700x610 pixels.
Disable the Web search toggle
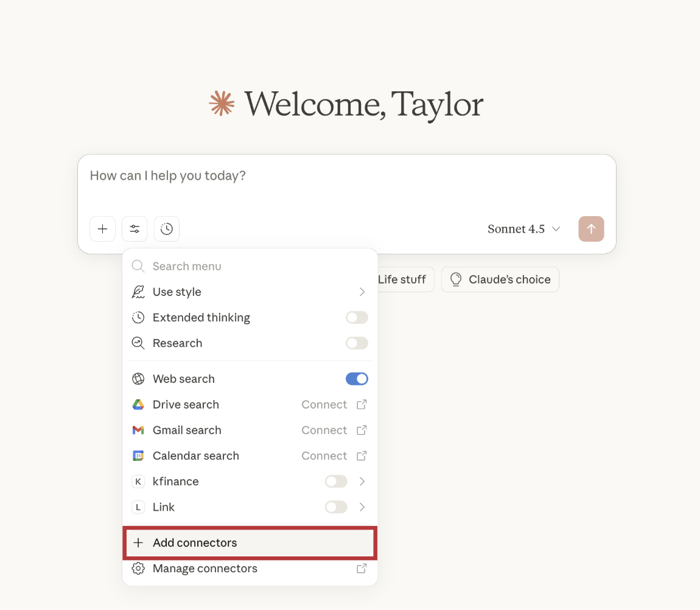point(357,379)
